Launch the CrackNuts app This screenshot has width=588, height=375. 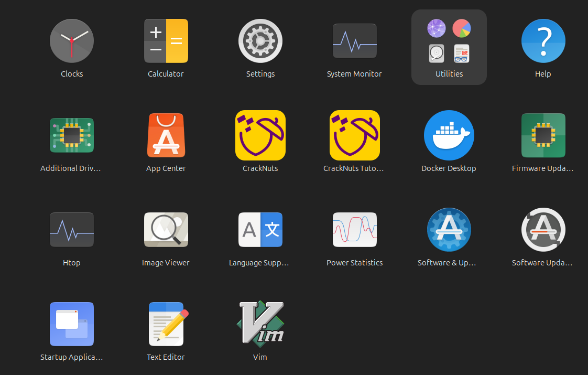(260, 135)
